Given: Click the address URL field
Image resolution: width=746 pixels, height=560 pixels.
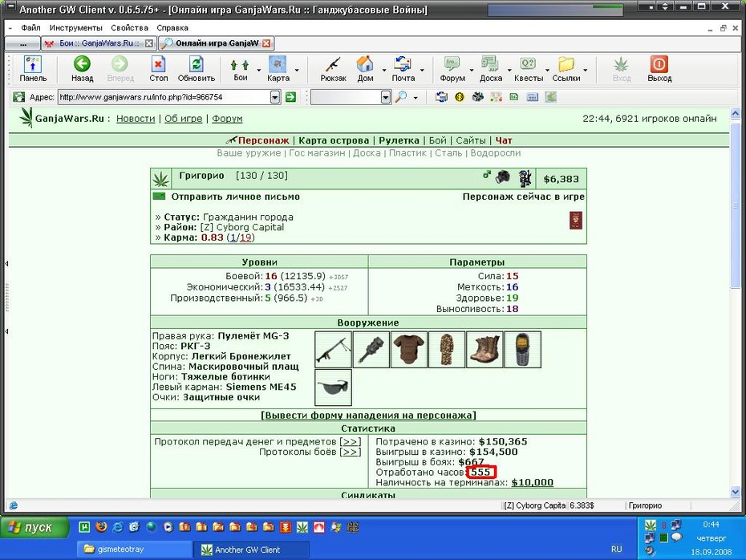Looking at the screenshot, I should click(x=164, y=97).
